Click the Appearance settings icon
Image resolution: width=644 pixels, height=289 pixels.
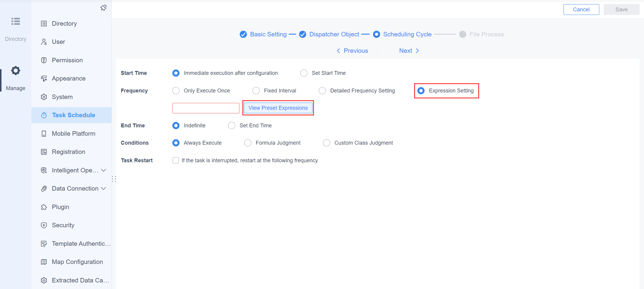[44, 78]
